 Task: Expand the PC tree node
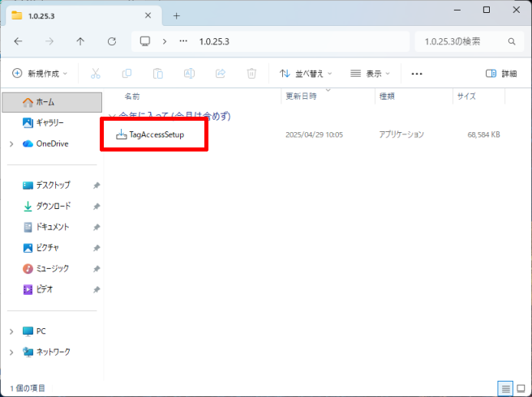[11, 331]
